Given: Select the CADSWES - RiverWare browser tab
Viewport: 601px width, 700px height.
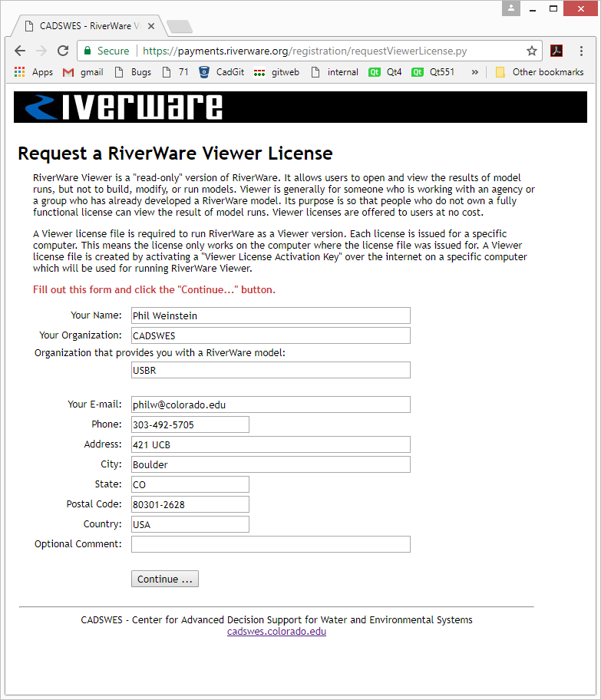Looking at the screenshot, I should 88,26.
